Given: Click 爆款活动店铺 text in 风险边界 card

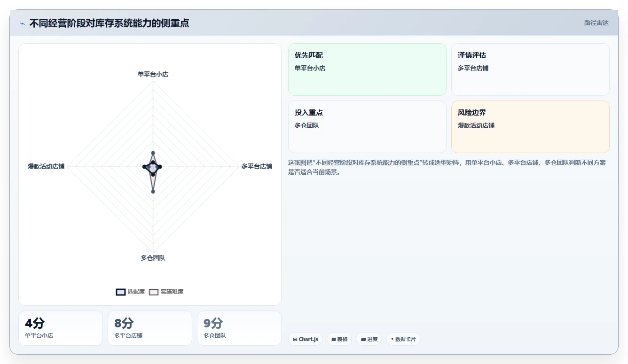Looking at the screenshot, I should pos(476,125).
